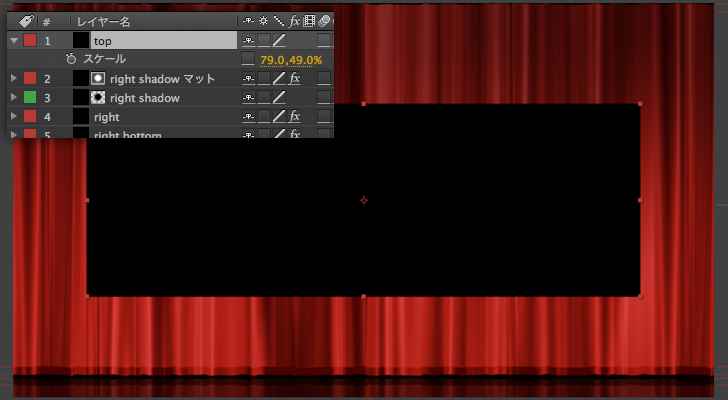The height and width of the screenshot is (400, 728).
Task: Click the track matte icon on right shadow
Action: coord(98,98)
